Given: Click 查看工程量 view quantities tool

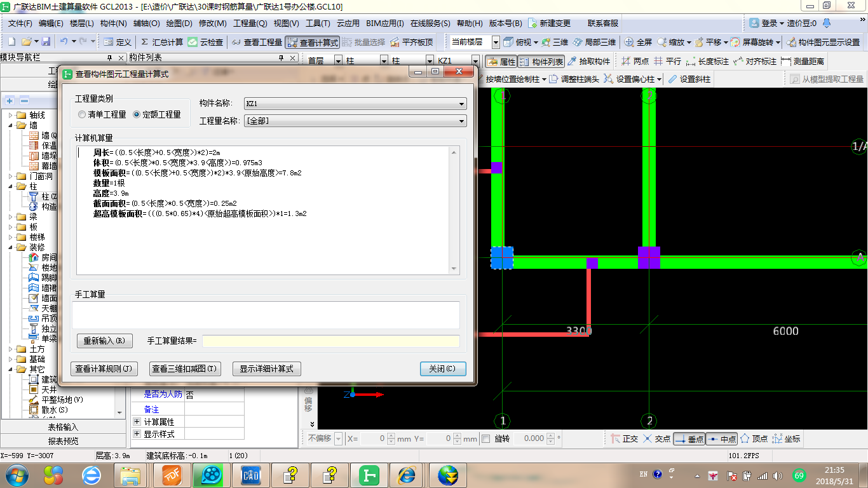Looking at the screenshot, I should (x=257, y=42).
